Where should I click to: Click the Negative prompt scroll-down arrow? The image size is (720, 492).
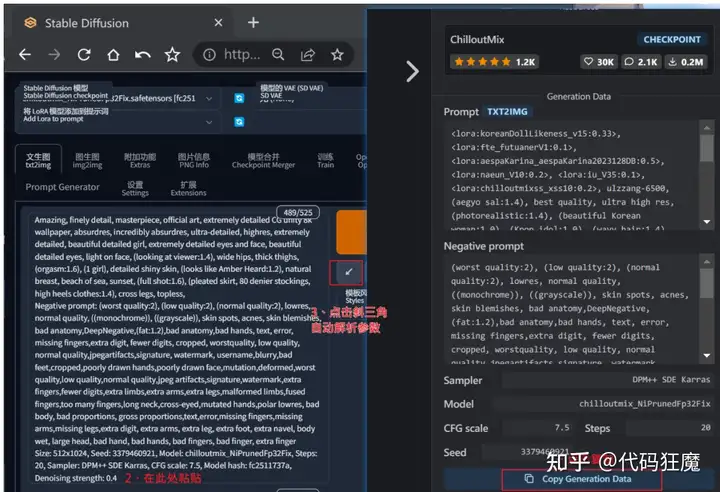(x=707, y=356)
